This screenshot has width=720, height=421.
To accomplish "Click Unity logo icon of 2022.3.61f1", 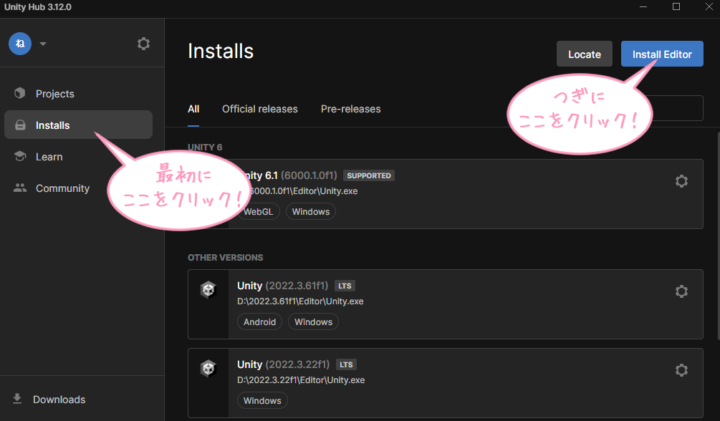I will click(208, 290).
